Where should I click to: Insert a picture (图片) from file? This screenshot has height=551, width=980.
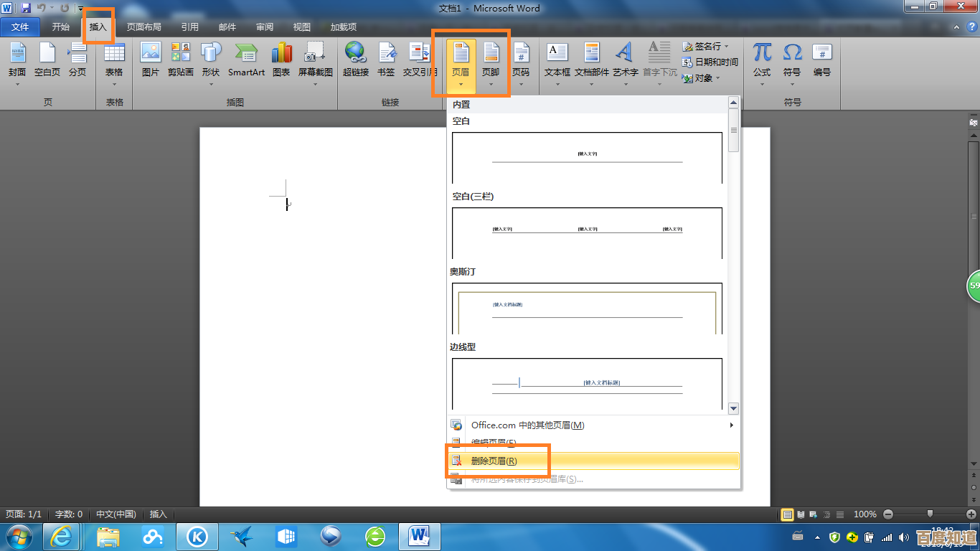pos(150,60)
